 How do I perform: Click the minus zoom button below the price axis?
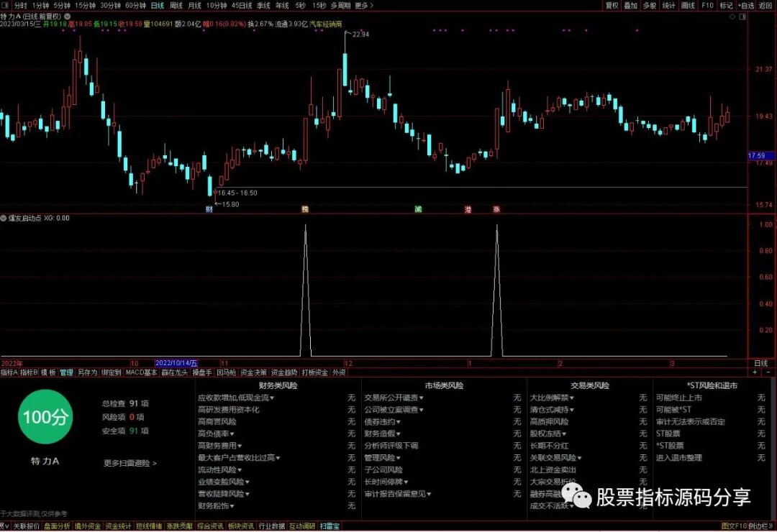click(768, 372)
